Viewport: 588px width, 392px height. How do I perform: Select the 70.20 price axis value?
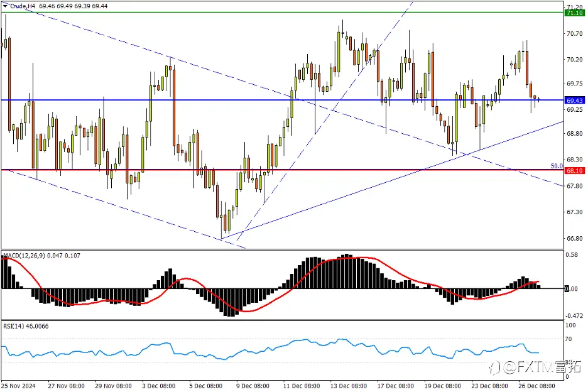click(x=575, y=60)
